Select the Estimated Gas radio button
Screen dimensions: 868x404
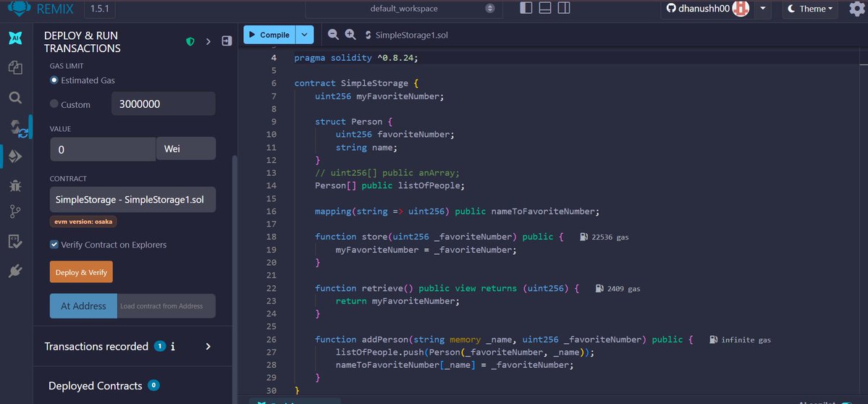point(54,80)
